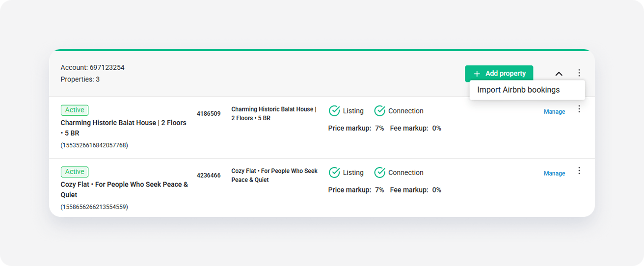Click the plus icon on Add property
The width and height of the screenshot is (644, 266).
tap(477, 74)
